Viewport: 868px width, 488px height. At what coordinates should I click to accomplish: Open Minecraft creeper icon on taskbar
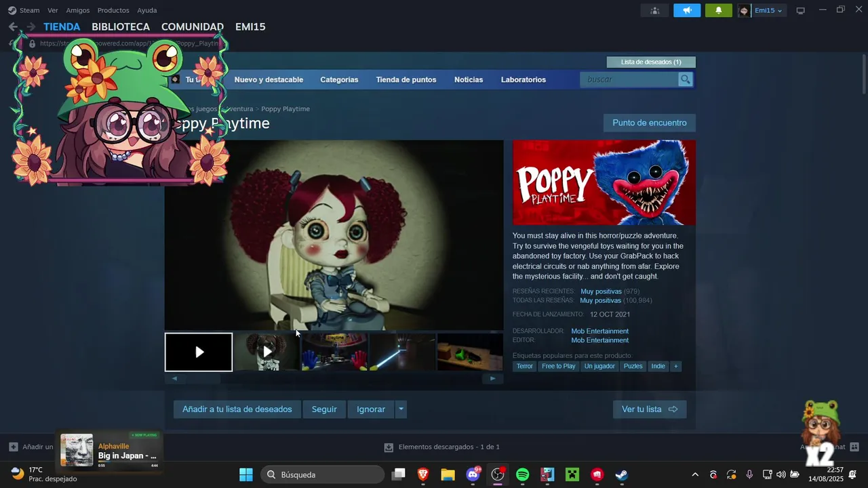[x=573, y=474]
